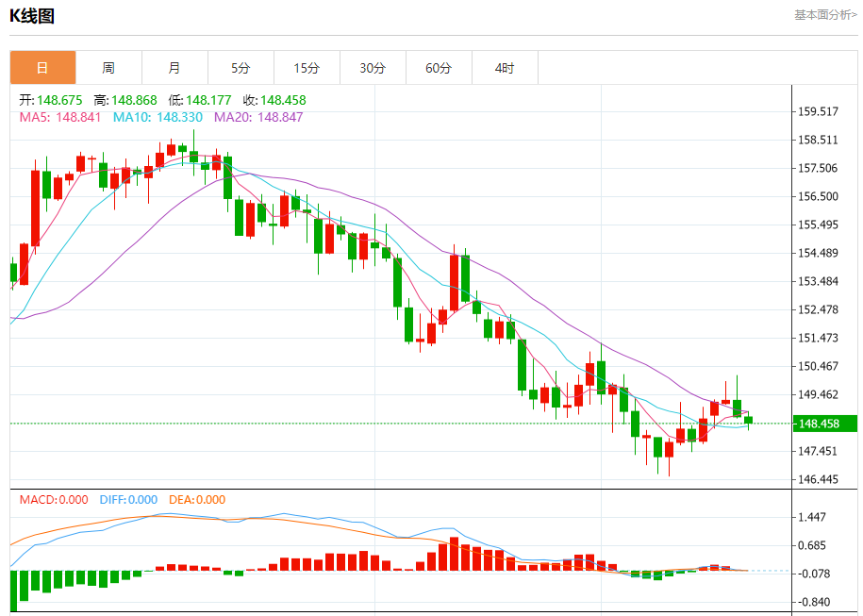
Task: Click the K线图 heading
Action: 32,16
